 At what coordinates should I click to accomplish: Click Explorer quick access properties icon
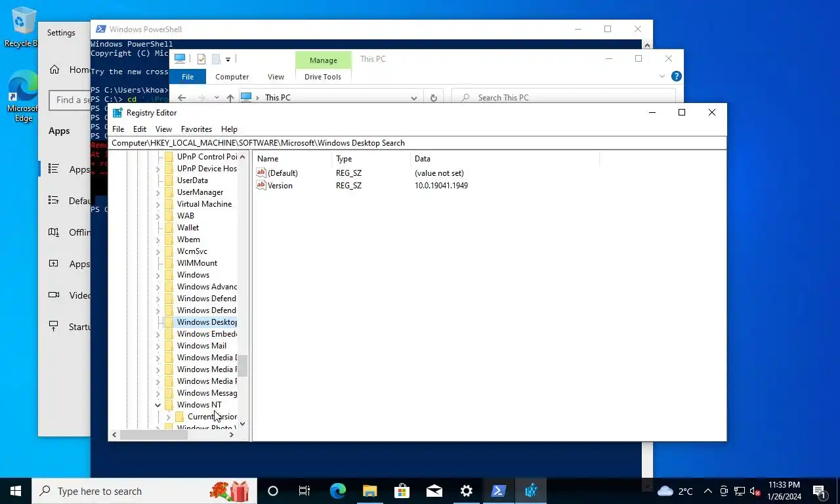(201, 59)
